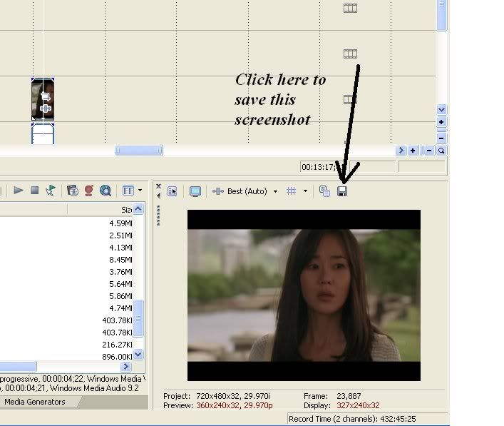The image size is (504, 426).
Task: Click the media list vertical scrollbar thumb
Action: coord(138,318)
